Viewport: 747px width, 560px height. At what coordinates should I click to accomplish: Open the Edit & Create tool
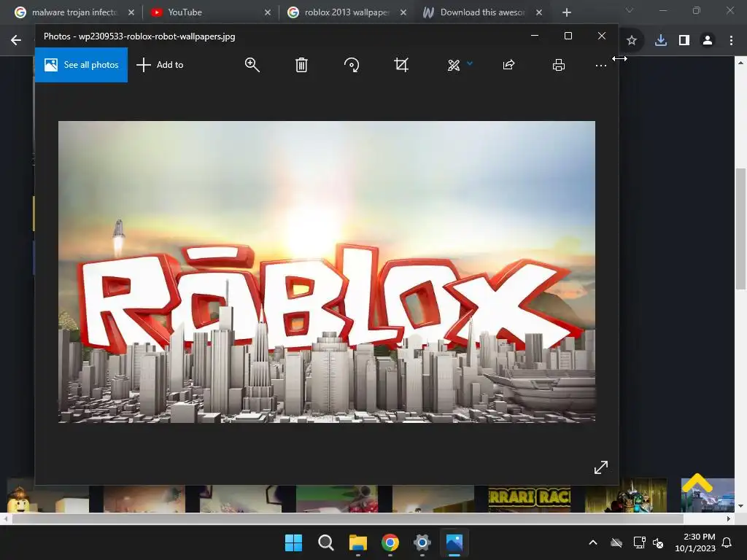(454, 65)
